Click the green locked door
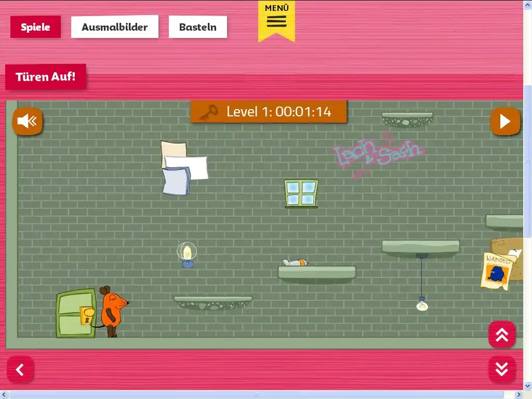 pyautogui.click(x=76, y=313)
